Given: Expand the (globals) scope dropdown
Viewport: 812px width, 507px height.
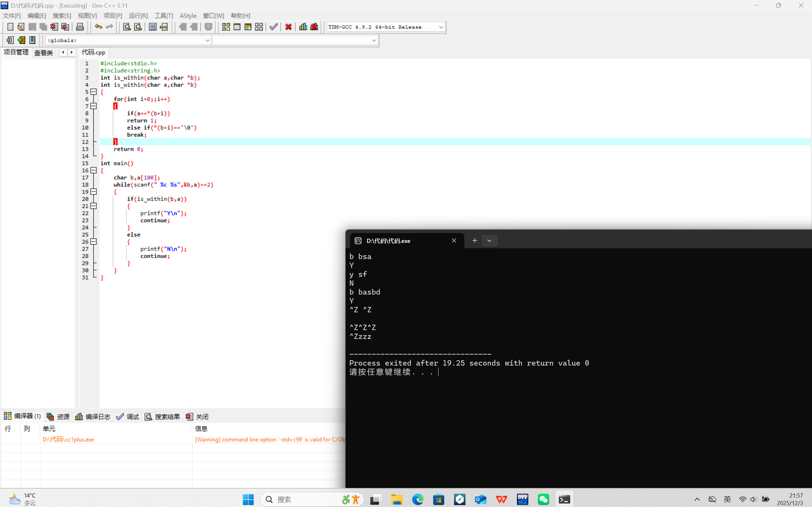Looking at the screenshot, I should click(207, 40).
